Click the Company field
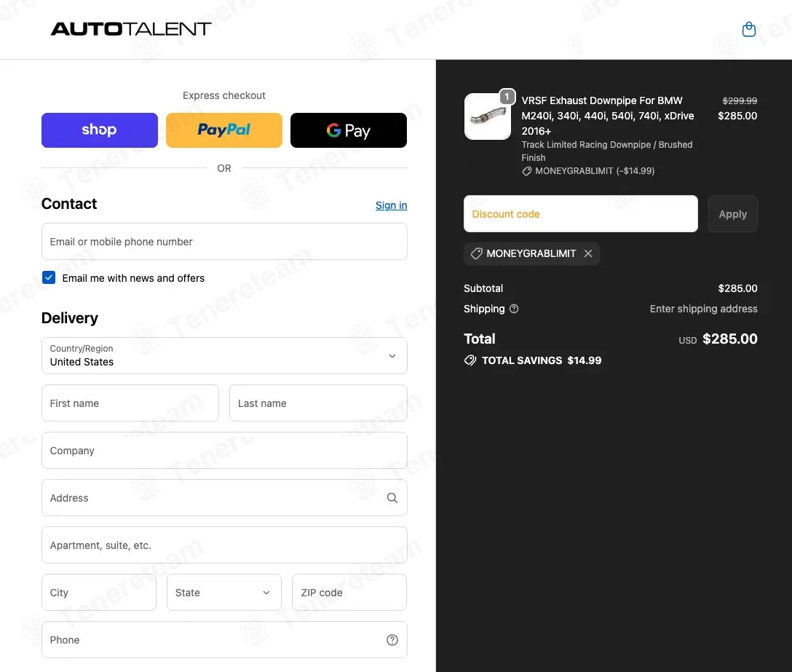Screen dimensions: 792x672 click(x=224, y=450)
